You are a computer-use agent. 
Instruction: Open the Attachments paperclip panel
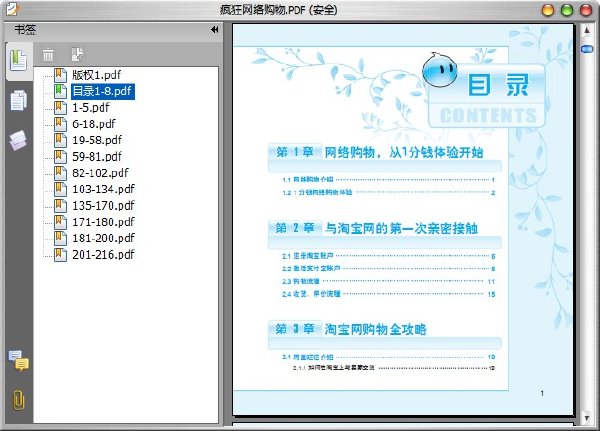18,400
